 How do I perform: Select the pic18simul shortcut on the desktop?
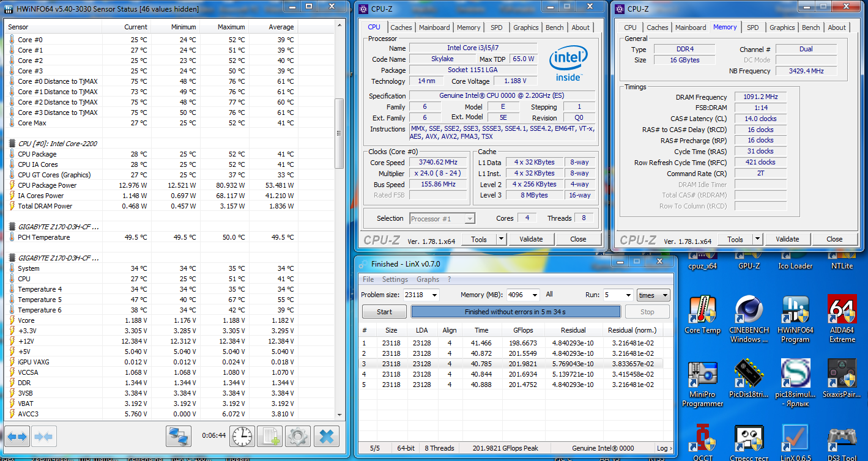click(x=795, y=383)
